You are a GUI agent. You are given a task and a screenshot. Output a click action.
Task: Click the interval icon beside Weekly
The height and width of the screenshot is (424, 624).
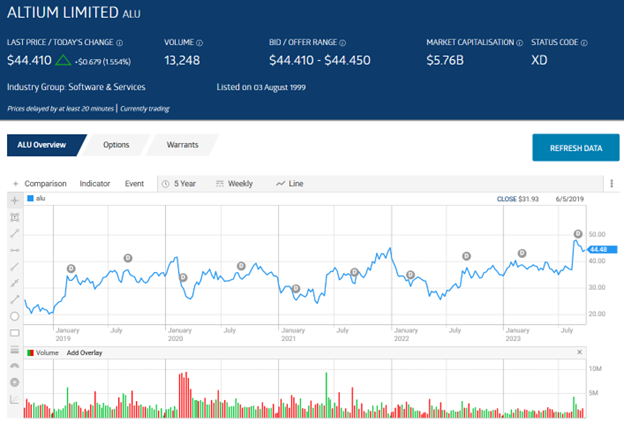[x=220, y=184]
